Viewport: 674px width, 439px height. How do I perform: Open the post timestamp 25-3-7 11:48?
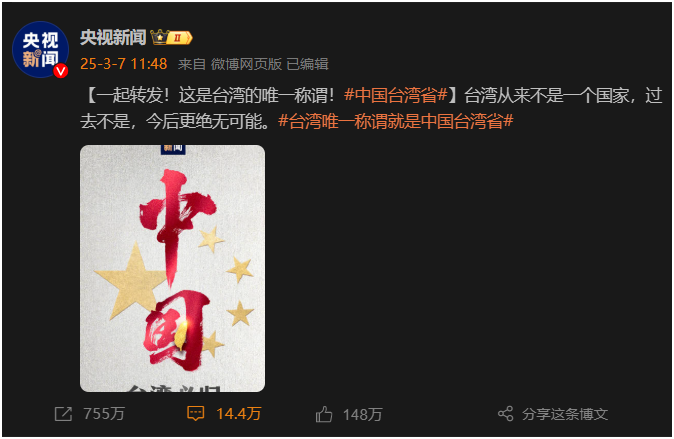coord(124,64)
